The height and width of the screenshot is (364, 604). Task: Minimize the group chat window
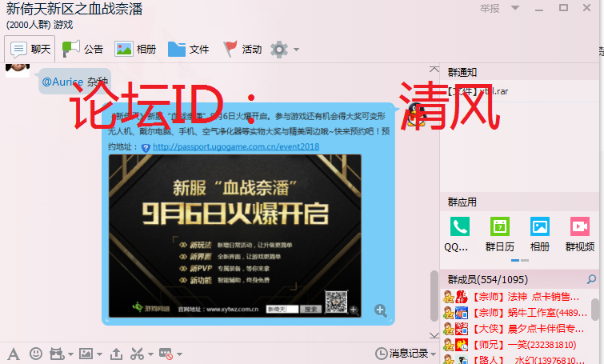click(539, 9)
